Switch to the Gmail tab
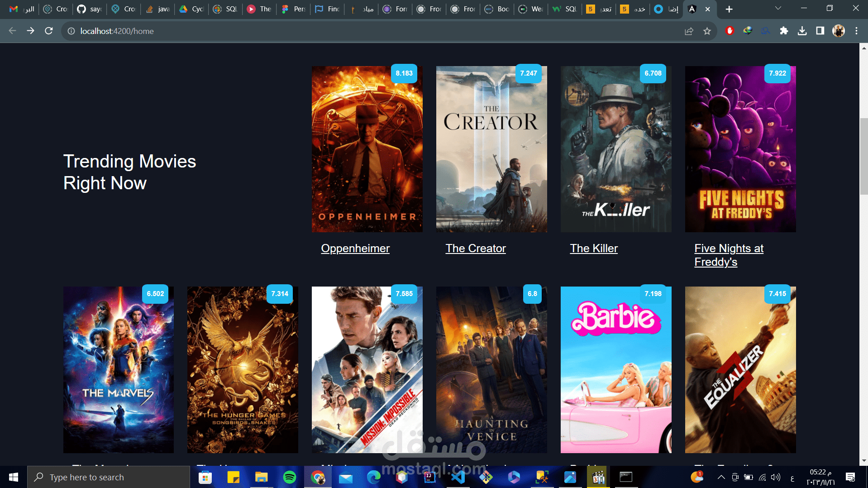 pyautogui.click(x=22, y=9)
